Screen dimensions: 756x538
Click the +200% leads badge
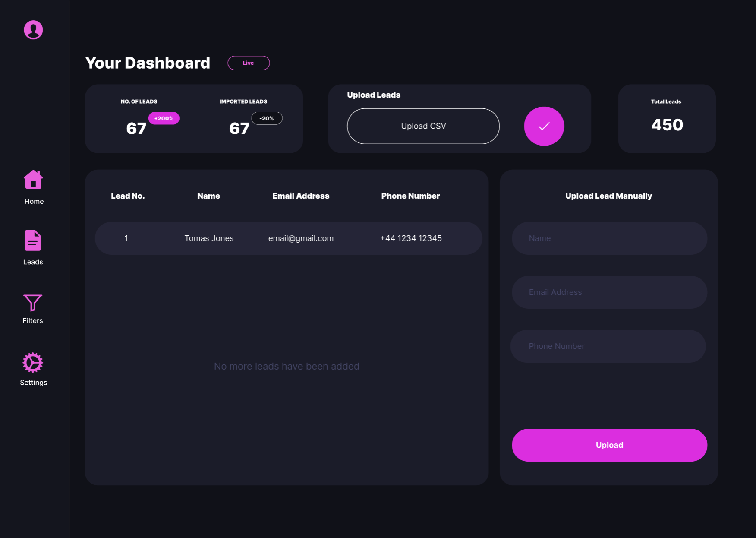pyautogui.click(x=164, y=118)
